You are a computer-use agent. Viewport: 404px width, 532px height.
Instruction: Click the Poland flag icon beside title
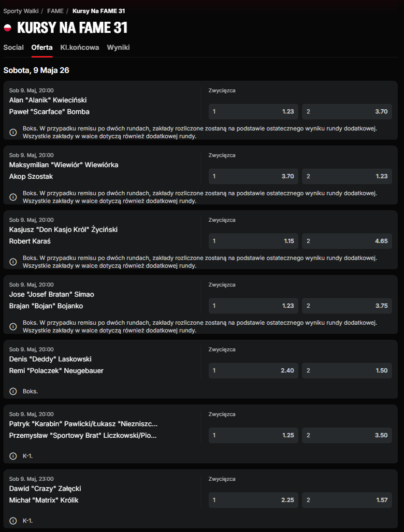pyautogui.click(x=7, y=28)
